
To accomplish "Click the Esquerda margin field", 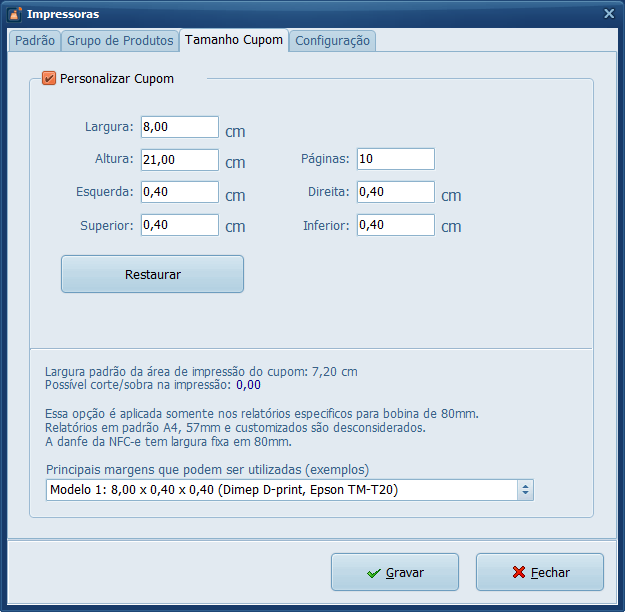I will pyautogui.click(x=179, y=192).
